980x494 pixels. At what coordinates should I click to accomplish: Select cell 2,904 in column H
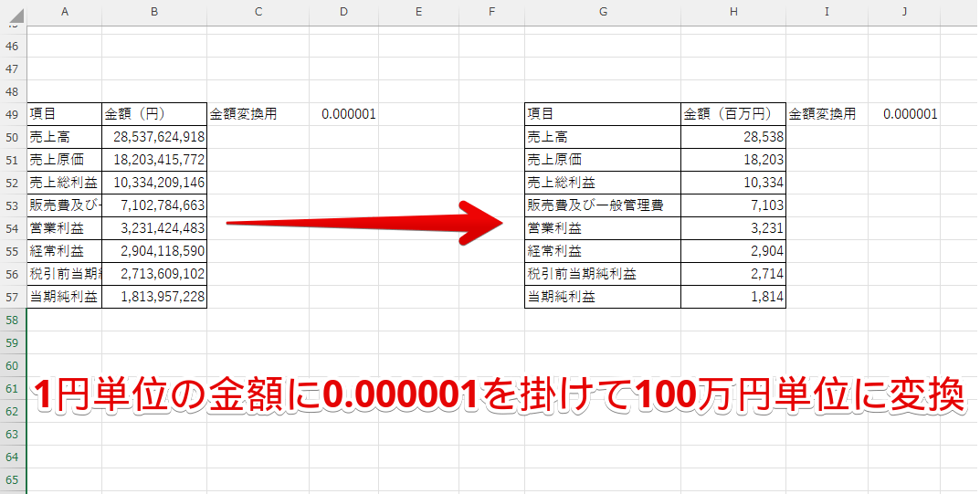pos(733,251)
